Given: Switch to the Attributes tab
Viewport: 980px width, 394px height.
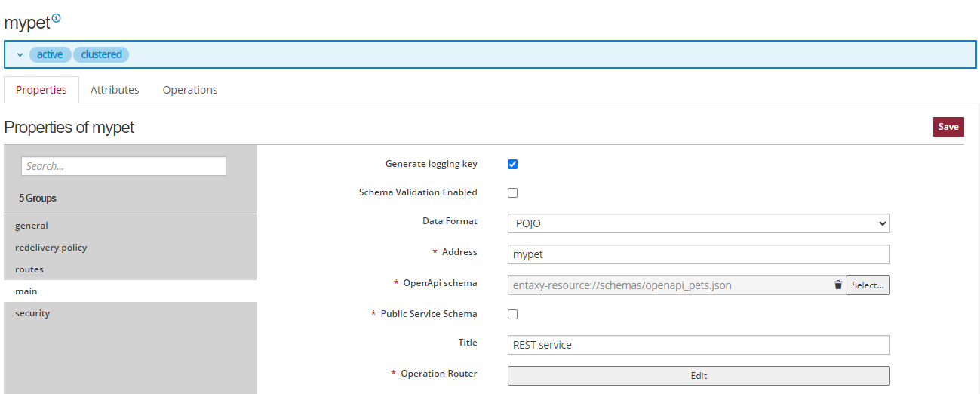Looking at the screenshot, I should click(115, 90).
